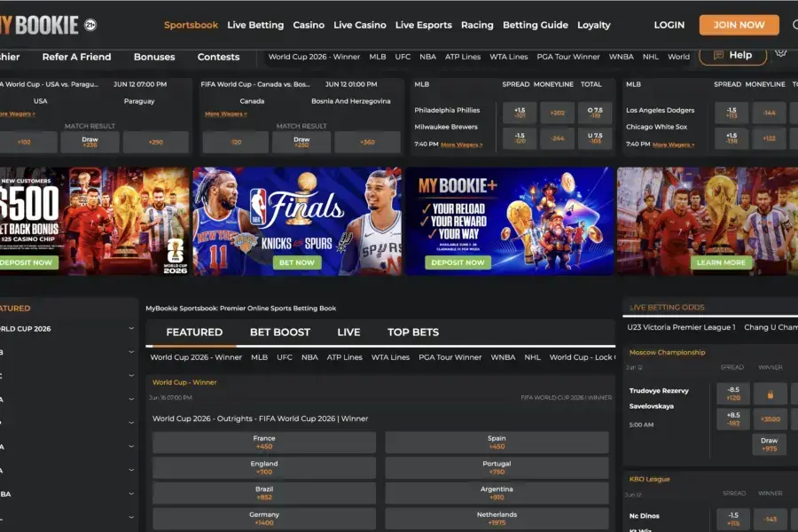Open the Betting Guide

click(536, 25)
